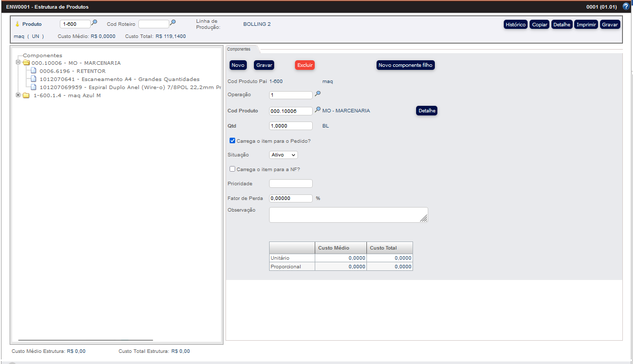Open the help question mark icon
633x364 pixels.
626,6
